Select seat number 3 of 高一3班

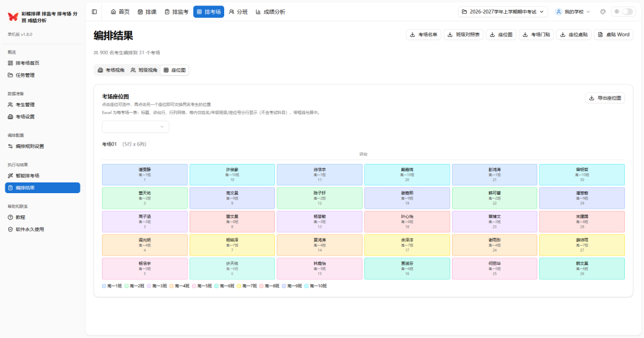click(x=144, y=221)
